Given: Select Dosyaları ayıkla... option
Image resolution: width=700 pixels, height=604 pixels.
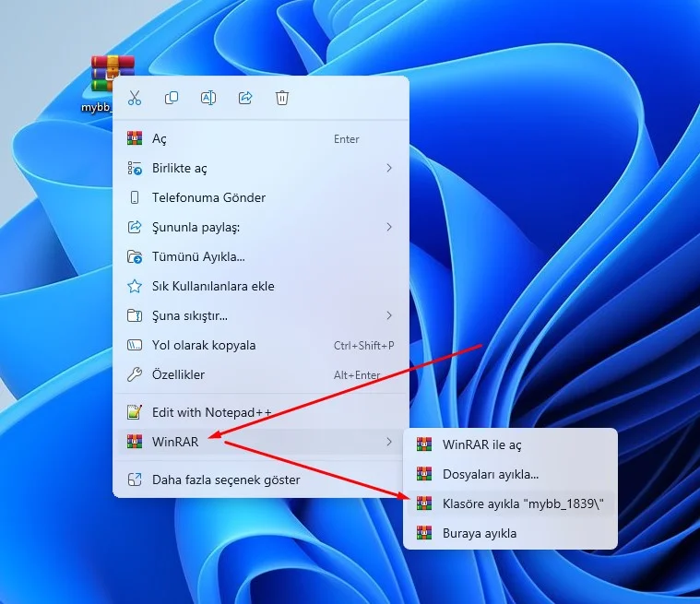Looking at the screenshot, I should (x=510, y=474).
